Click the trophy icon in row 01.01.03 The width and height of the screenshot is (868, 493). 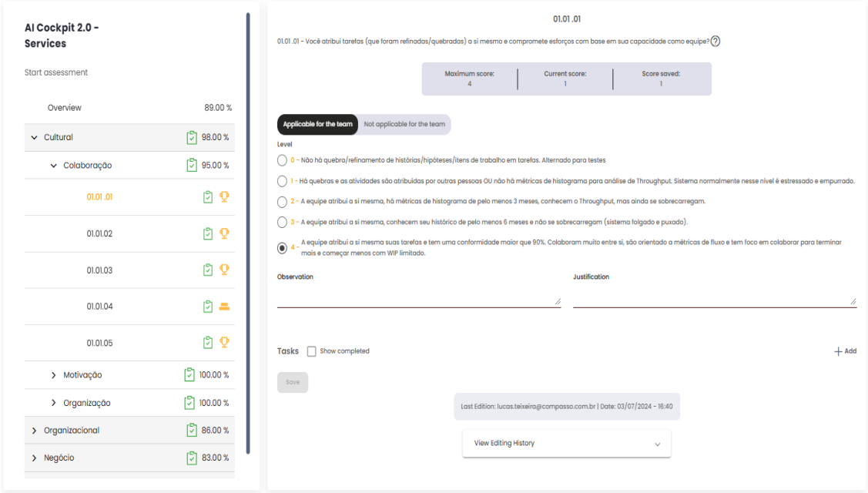point(225,270)
